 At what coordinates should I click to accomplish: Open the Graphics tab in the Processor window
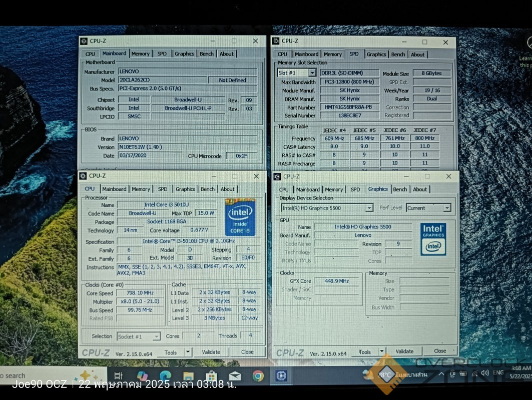coord(185,189)
